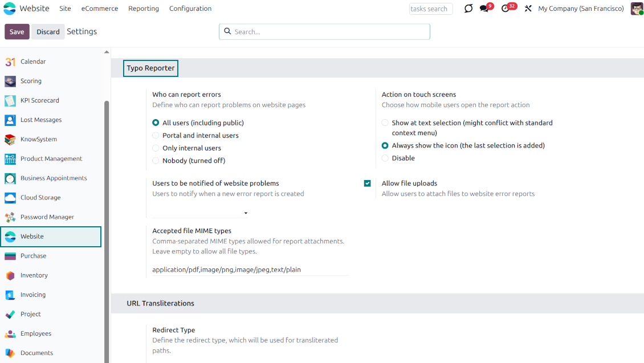Click the activities clock icon showing 32
This screenshot has width=644, height=363.
coord(505,9)
